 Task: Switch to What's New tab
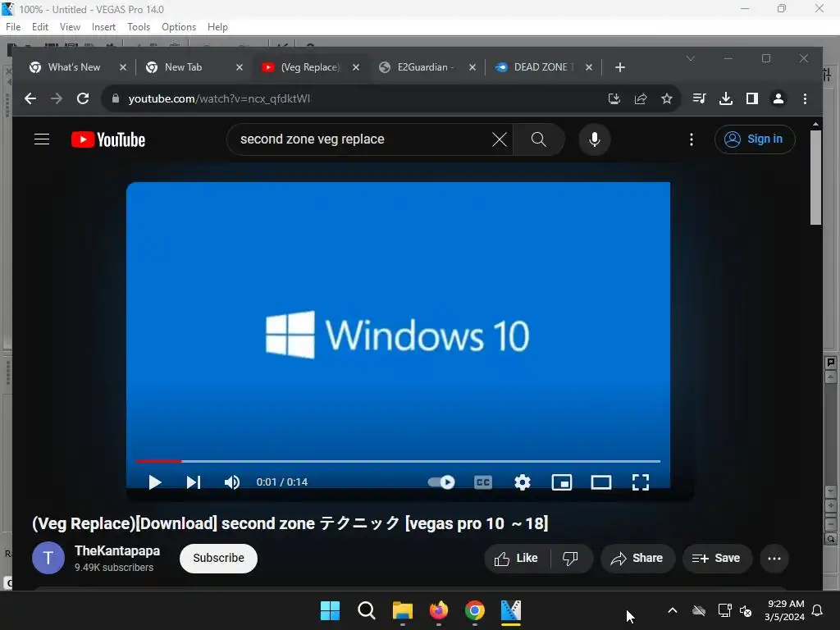tap(74, 67)
